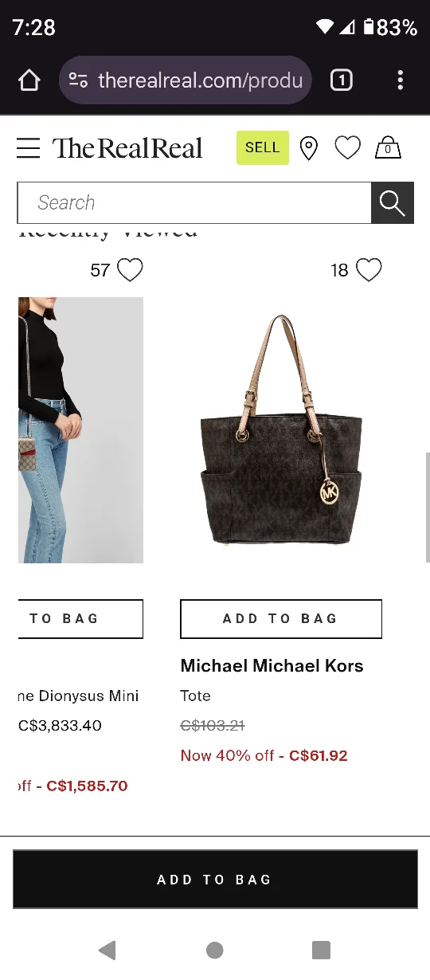Open the wishlist heart icon in header
430x980 pixels.
point(347,148)
